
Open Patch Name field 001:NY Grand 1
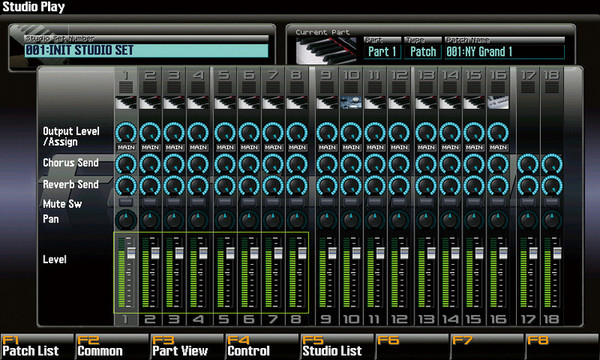click(504, 52)
